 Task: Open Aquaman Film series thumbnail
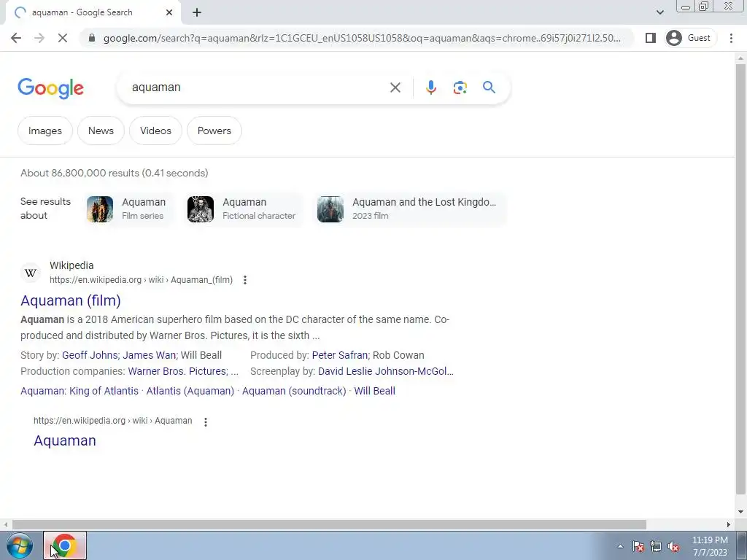click(100, 209)
